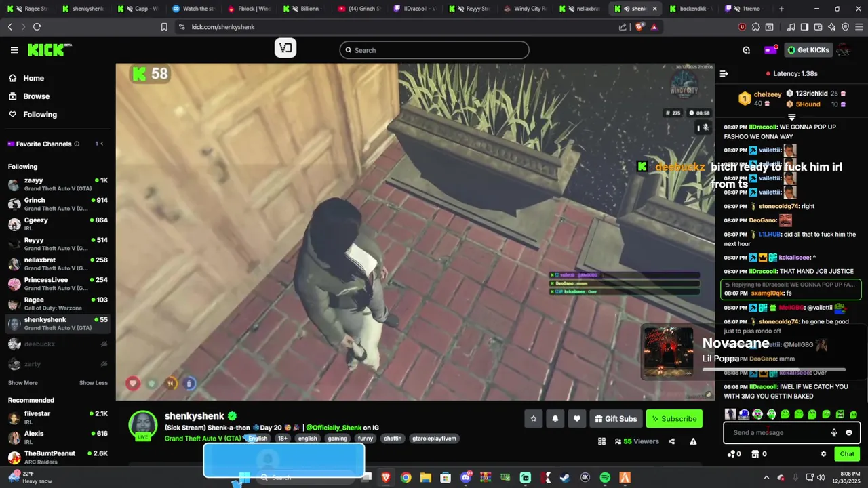The width and height of the screenshot is (868, 488).
Task: Collapse the chat panel arrow icon
Action: pyautogui.click(x=724, y=73)
